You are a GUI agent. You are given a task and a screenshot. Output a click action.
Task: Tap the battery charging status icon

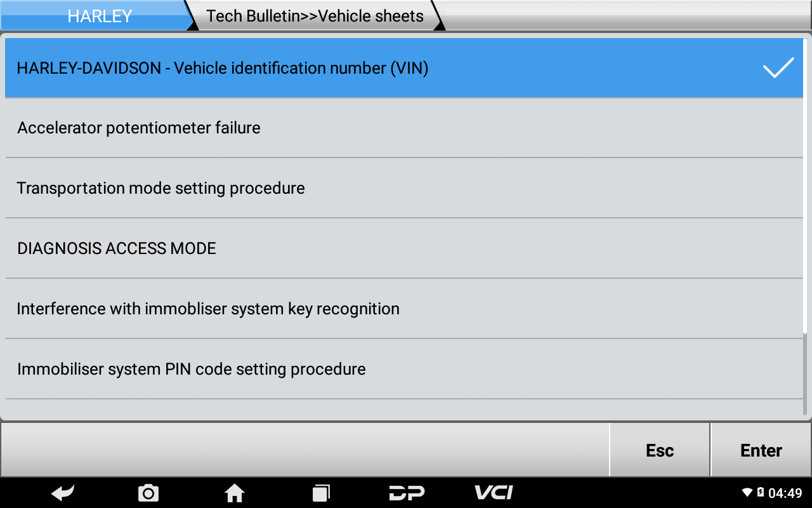(x=761, y=492)
